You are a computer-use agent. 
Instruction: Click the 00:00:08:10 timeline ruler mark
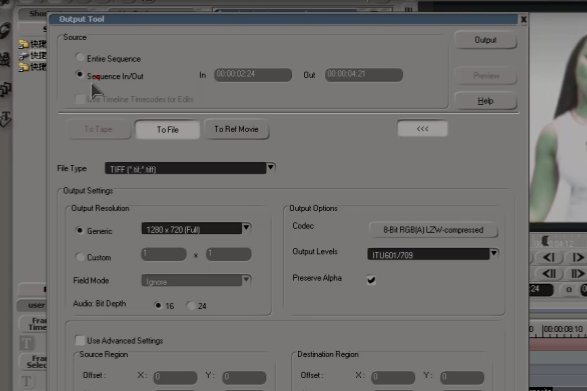tap(563, 329)
